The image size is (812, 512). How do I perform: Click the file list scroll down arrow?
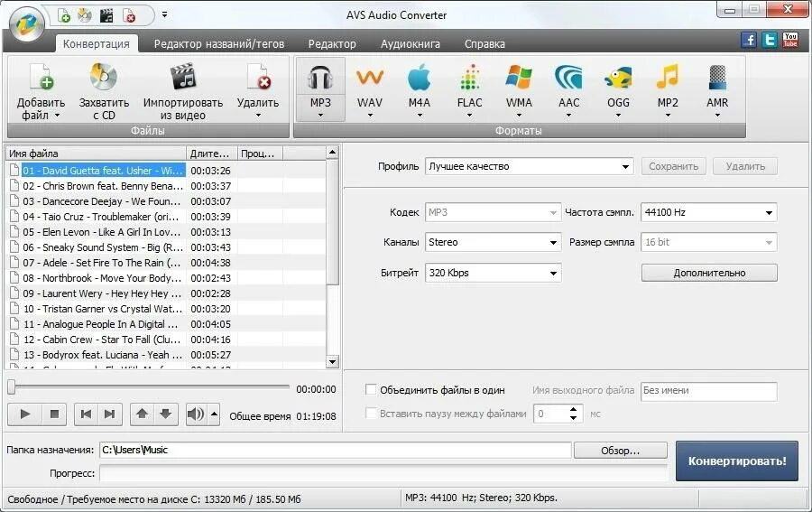[x=333, y=362]
